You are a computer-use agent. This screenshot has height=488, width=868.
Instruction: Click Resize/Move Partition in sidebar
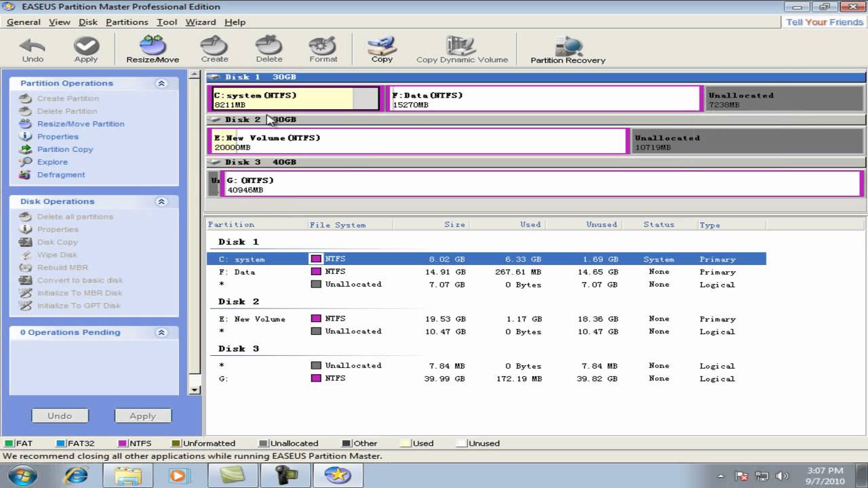[x=81, y=124]
